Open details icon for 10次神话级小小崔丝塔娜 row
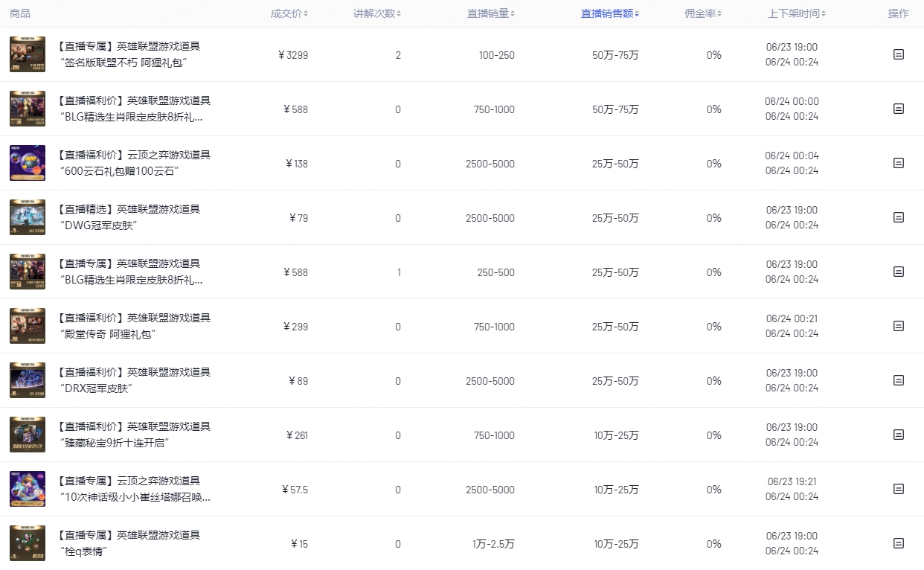This screenshot has width=924, height=570. (898, 489)
